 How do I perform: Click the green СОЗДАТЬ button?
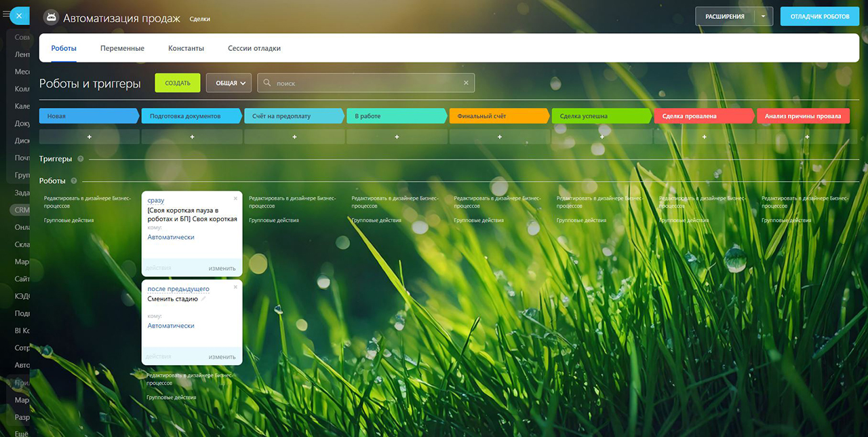tap(178, 83)
